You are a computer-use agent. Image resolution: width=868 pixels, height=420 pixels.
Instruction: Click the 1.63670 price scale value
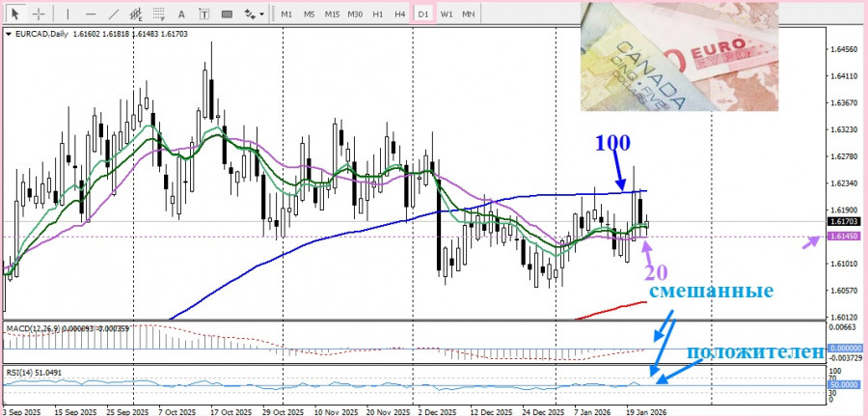[845, 103]
